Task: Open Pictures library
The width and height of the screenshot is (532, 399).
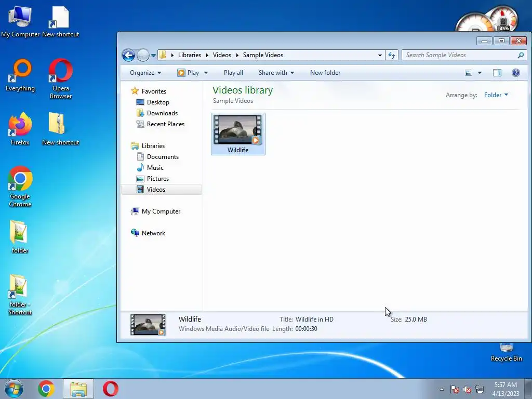Action: [158, 179]
